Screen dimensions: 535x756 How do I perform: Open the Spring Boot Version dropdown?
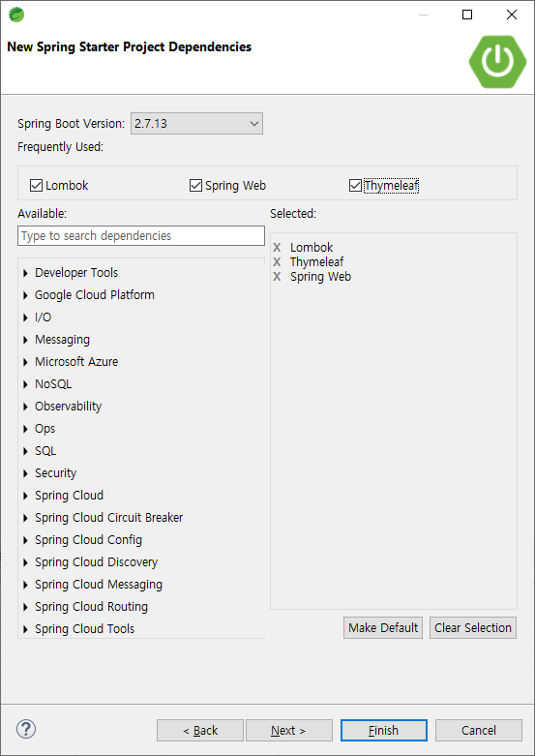pyautogui.click(x=196, y=124)
